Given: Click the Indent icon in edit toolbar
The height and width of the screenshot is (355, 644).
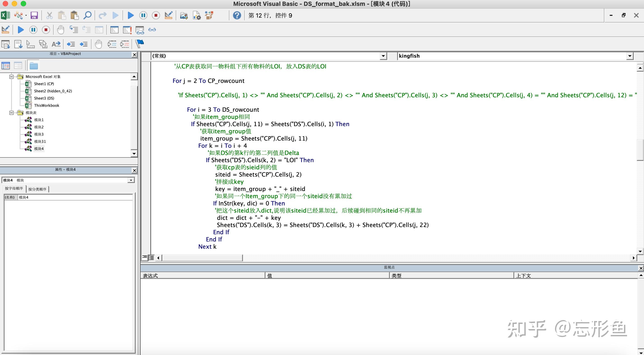Looking at the screenshot, I should point(71,44).
